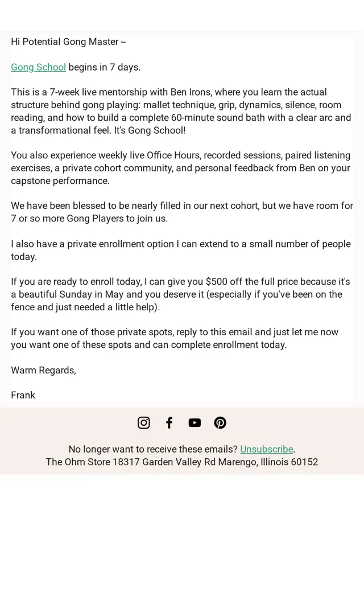Screen dimensions: 364x592
Task: Click the 'It's Gong School!' sentence
Action: [150, 130]
